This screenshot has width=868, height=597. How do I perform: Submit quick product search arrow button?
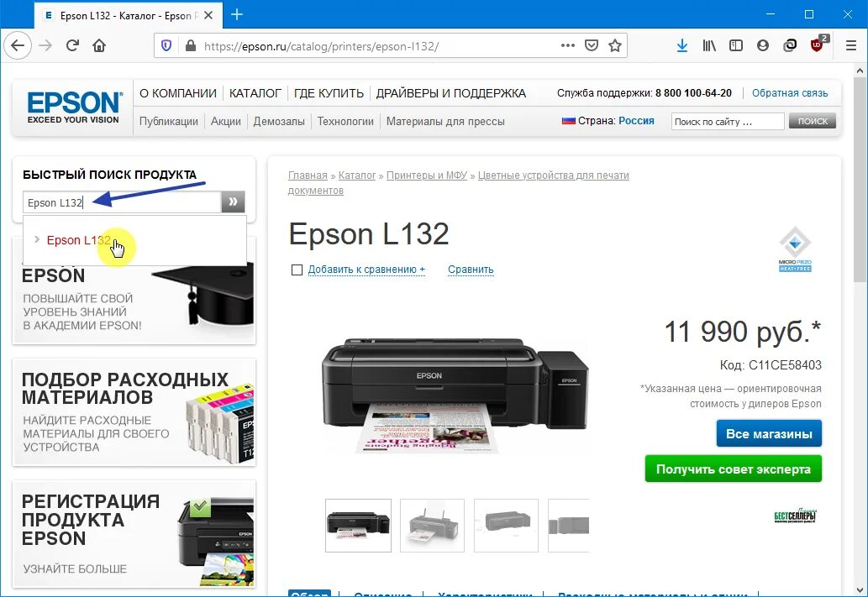tap(233, 202)
